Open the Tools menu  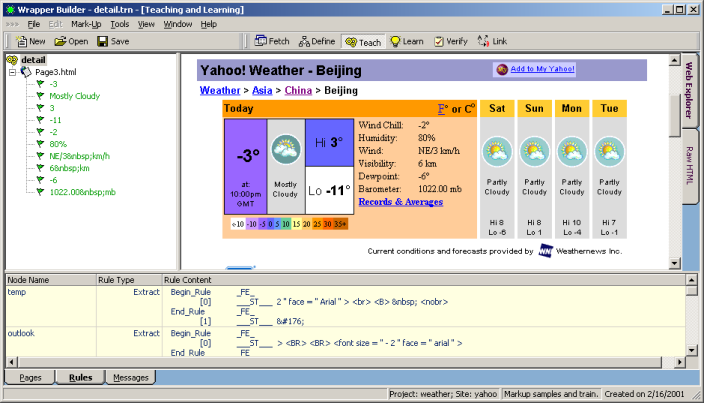click(x=120, y=24)
